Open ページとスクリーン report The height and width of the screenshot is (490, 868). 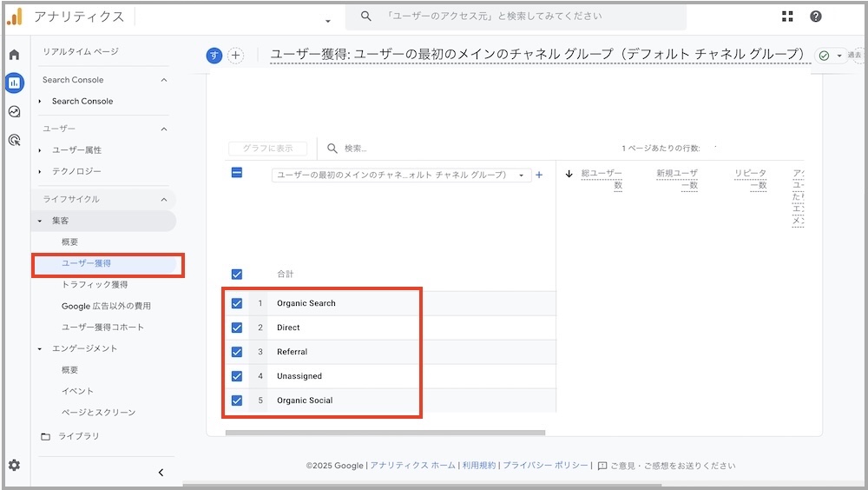(98, 412)
